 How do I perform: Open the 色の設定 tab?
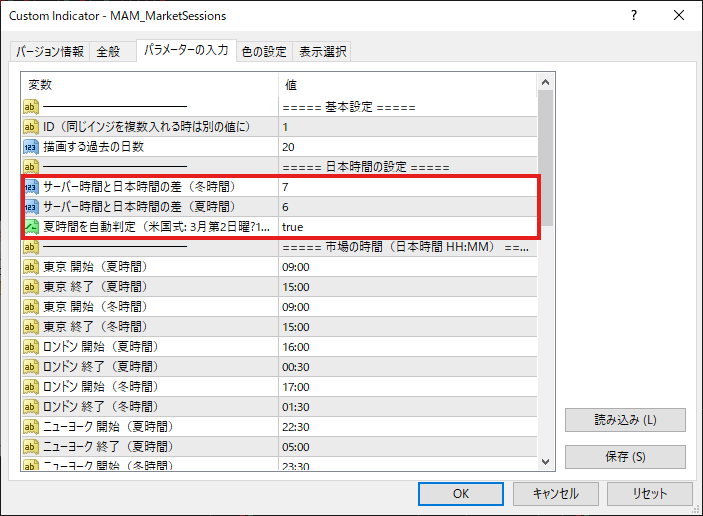(x=264, y=52)
